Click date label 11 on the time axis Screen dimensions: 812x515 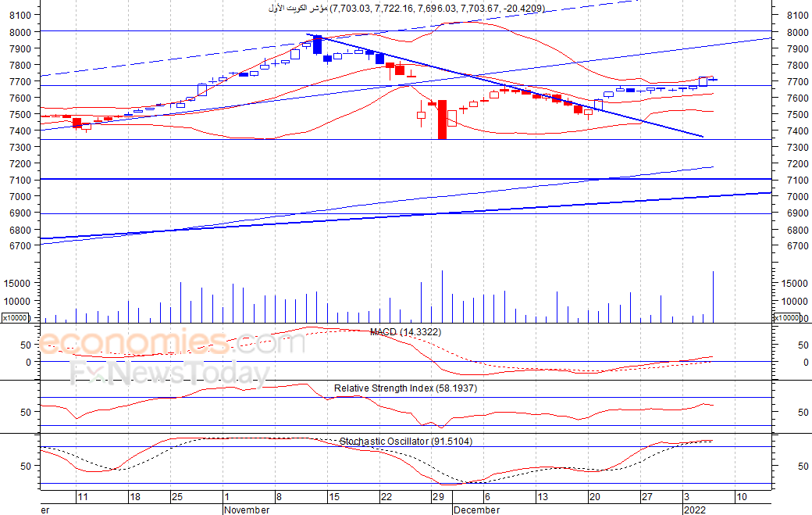click(82, 497)
